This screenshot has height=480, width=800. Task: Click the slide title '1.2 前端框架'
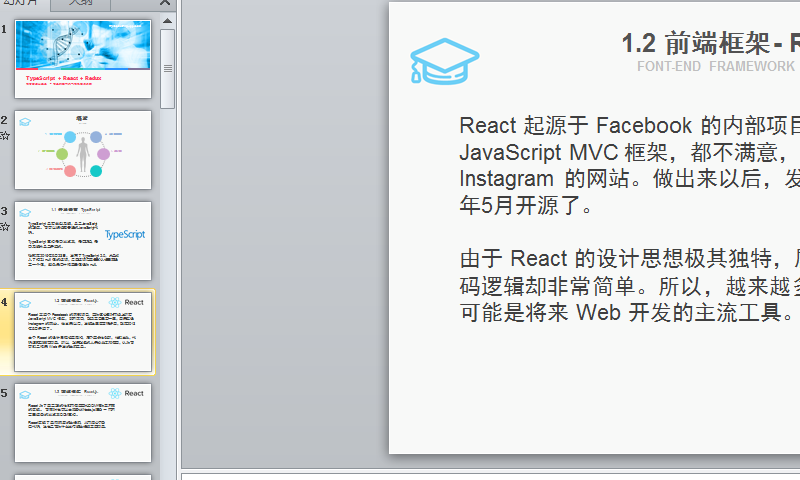point(695,43)
